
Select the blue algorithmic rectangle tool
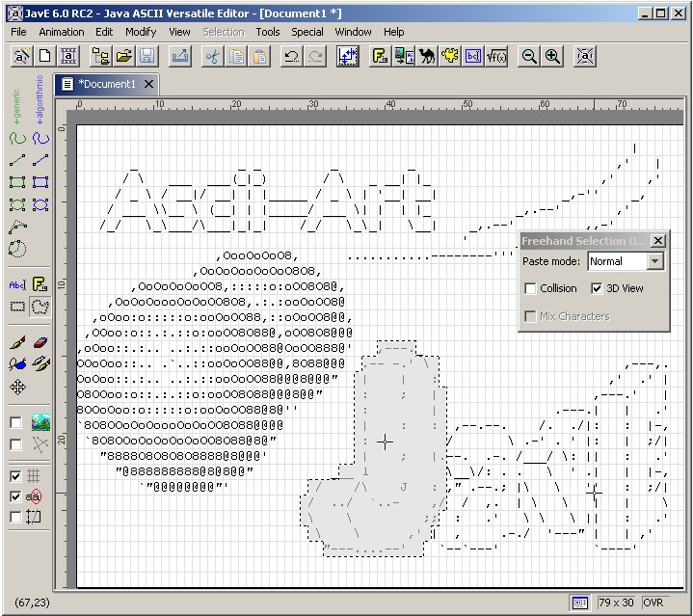click(40, 182)
